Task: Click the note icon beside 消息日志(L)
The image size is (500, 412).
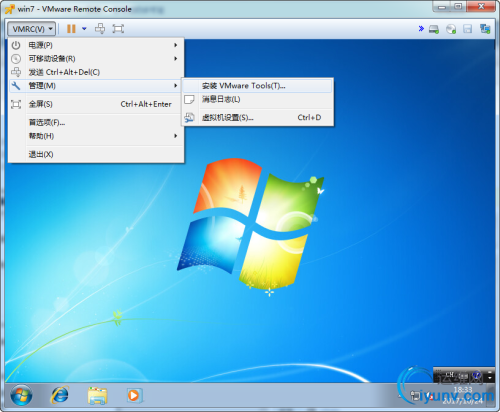Action: click(189, 99)
